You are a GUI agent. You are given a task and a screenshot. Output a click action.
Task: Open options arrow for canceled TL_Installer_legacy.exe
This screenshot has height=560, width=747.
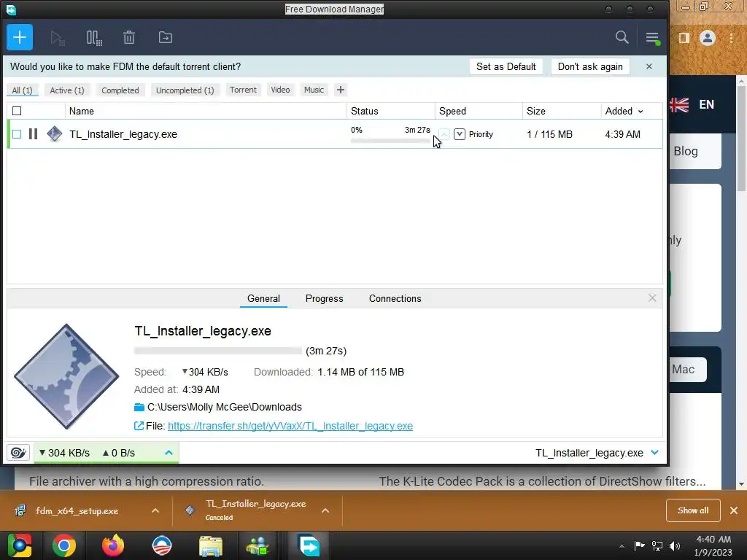325,510
